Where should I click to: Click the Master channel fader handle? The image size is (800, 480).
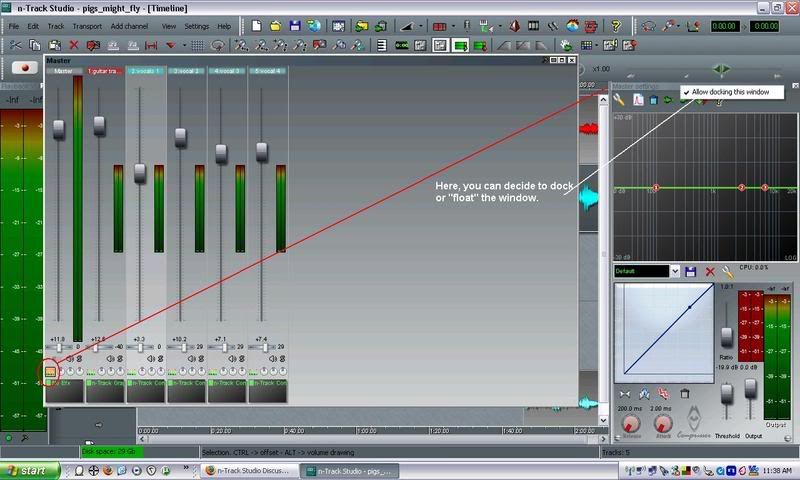(59, 129)
